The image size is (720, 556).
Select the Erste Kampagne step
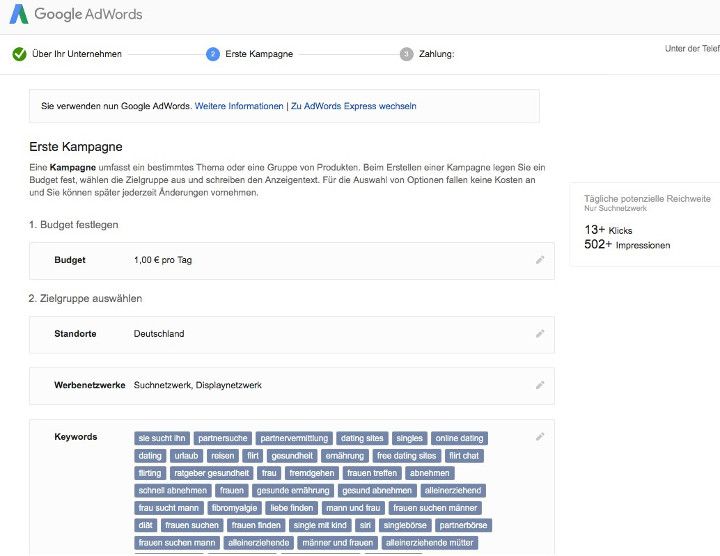[259, 54]
